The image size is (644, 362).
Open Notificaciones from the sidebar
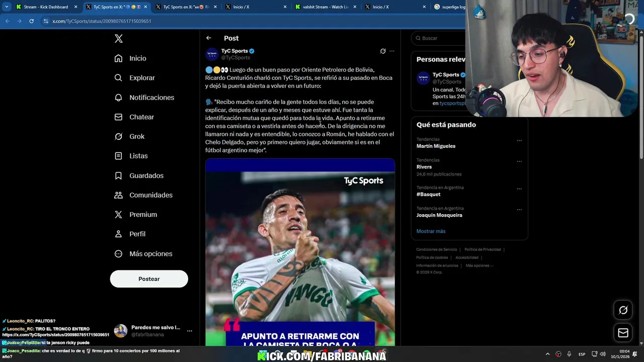pyautogui.click(x=144, y=98)
